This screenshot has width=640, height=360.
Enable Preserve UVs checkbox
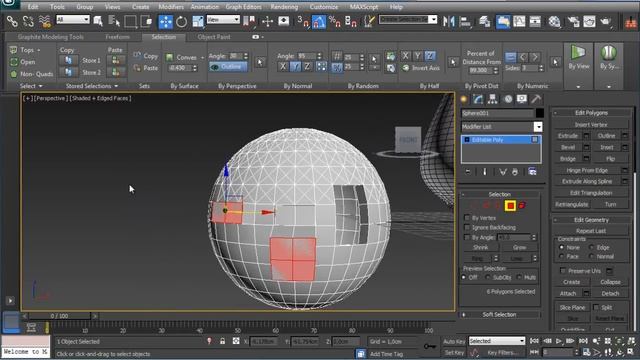pos(563,271)
